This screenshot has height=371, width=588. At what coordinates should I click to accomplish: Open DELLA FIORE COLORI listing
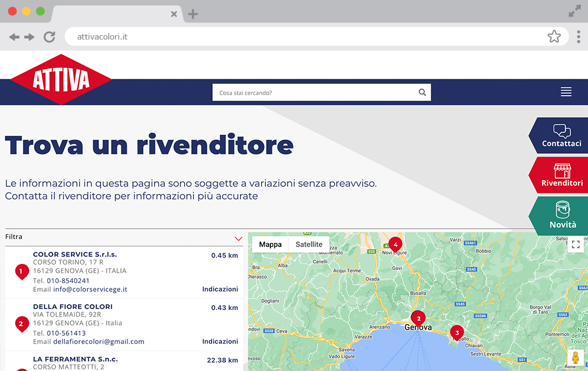click(x=73, y=307)
